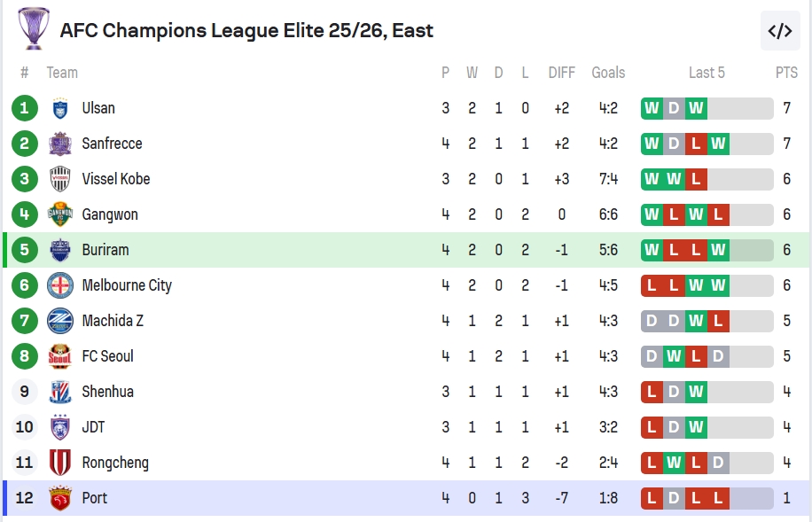Click the AFC Champions League trophy logo
The width and height of the screenshot is (812, 522).
pos(34,29)
